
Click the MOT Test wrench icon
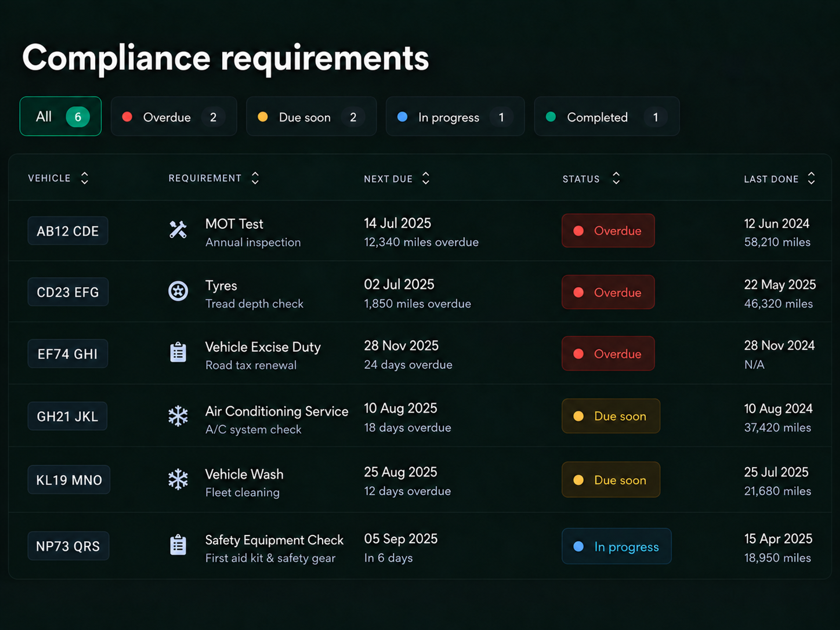click(x=178, y=230)
